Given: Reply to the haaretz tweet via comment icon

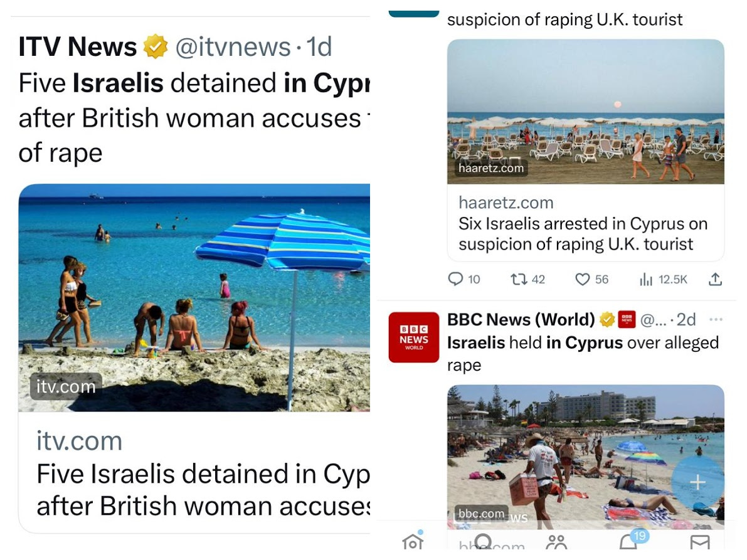Looking at the screenshot, I should 455,278.
